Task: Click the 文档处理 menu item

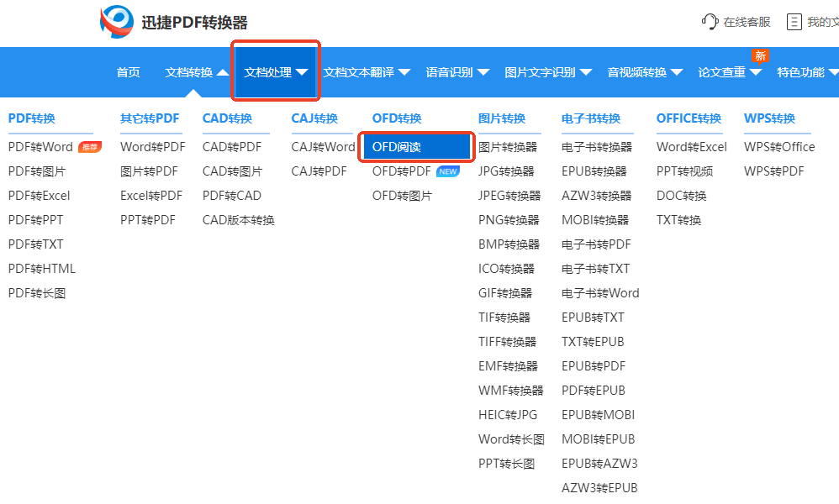Action: tap(269, 72)
